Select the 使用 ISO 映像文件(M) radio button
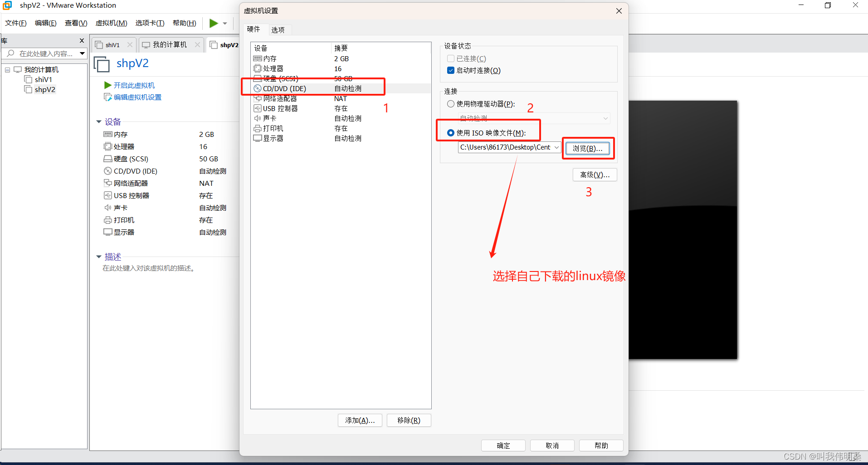The width and height of the screenshot is (868, 465). tap(451, 133)
